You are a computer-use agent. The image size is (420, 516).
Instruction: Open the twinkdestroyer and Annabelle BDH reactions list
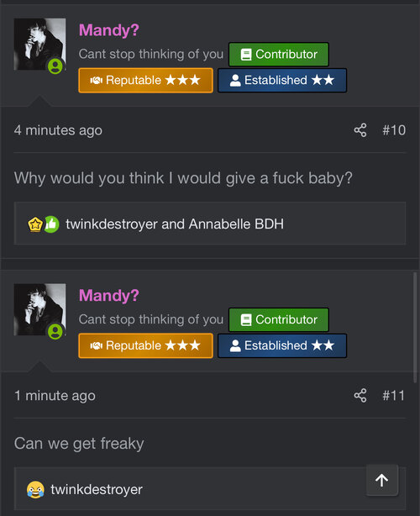point(175,224)
